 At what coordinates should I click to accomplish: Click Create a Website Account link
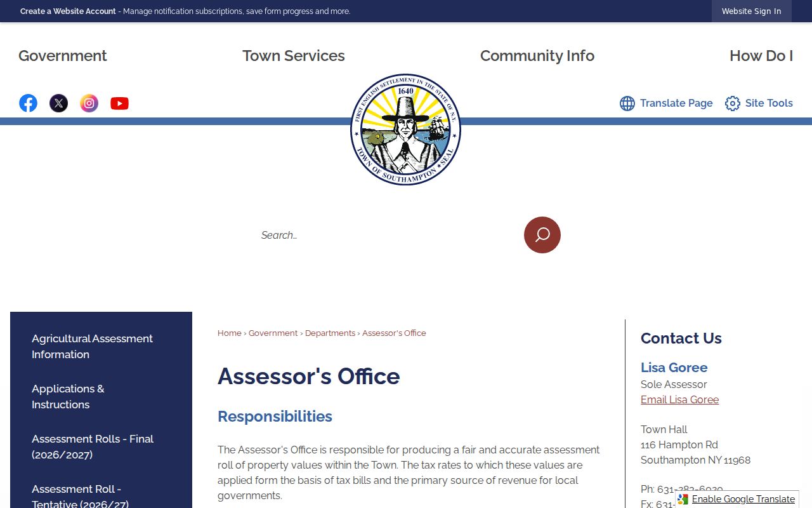click(x=68, y=11)
